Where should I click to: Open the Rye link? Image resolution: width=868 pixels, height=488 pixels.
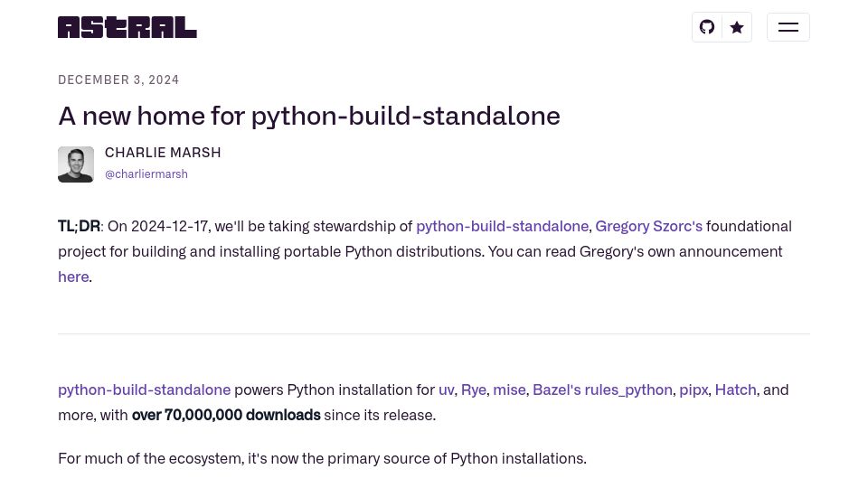pos(474,390)
